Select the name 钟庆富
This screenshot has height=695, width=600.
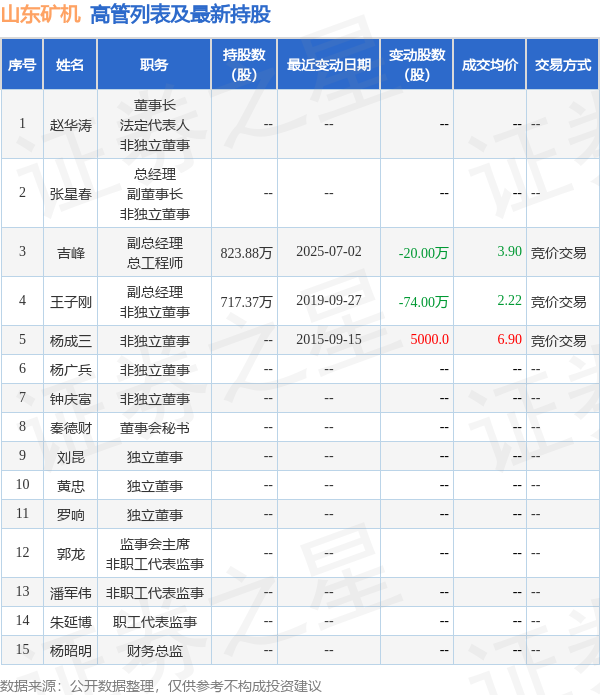(70, 399)
